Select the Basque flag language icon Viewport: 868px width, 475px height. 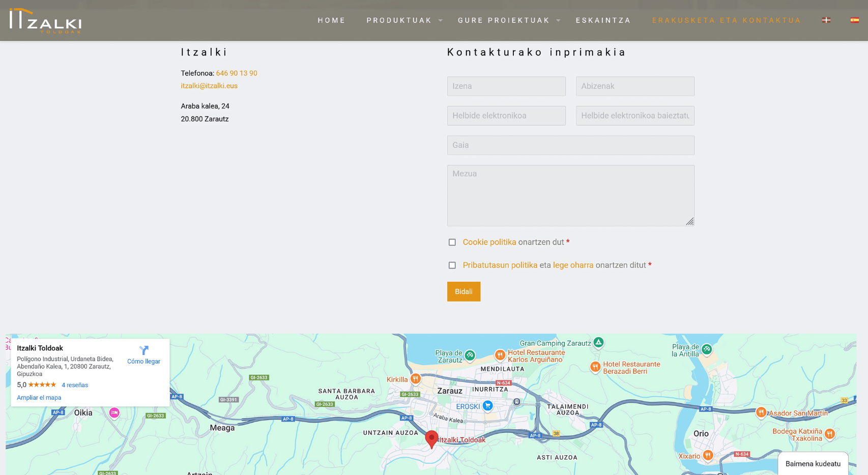tap(826, 20)
